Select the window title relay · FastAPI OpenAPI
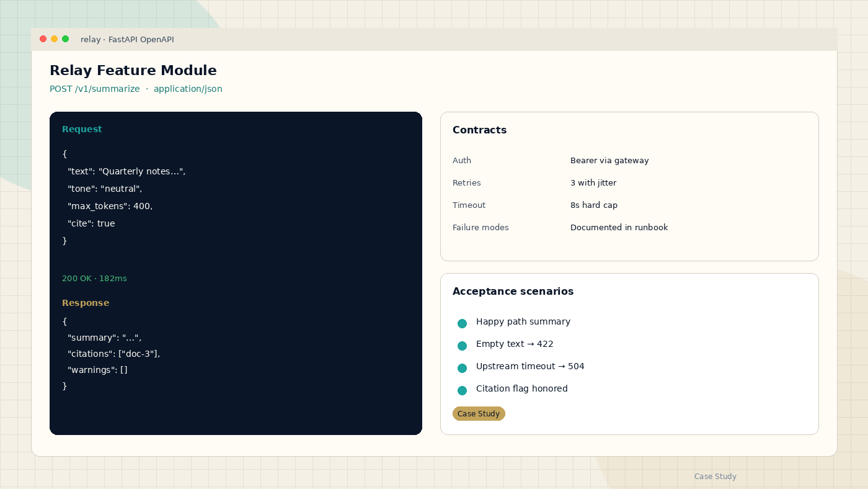This screenshot has height=489, width=868. click(127, 40)
